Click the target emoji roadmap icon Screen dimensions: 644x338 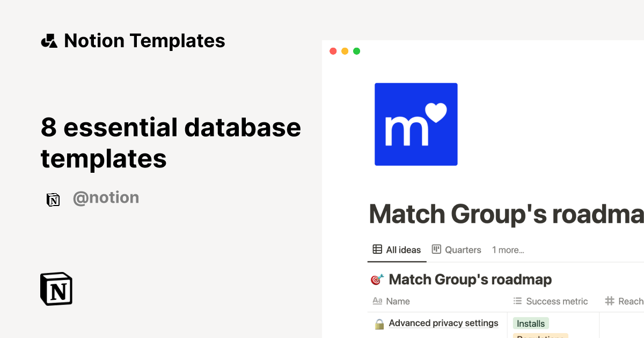point(377,280)
